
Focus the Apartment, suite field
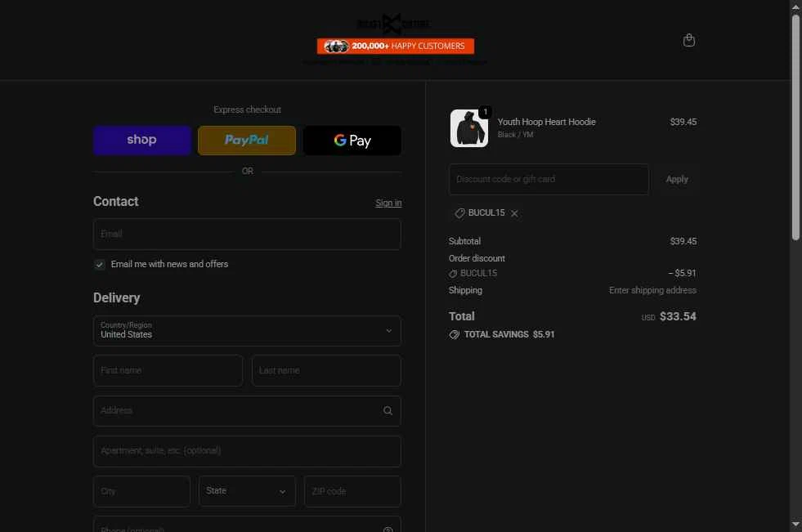click(247, 451)
